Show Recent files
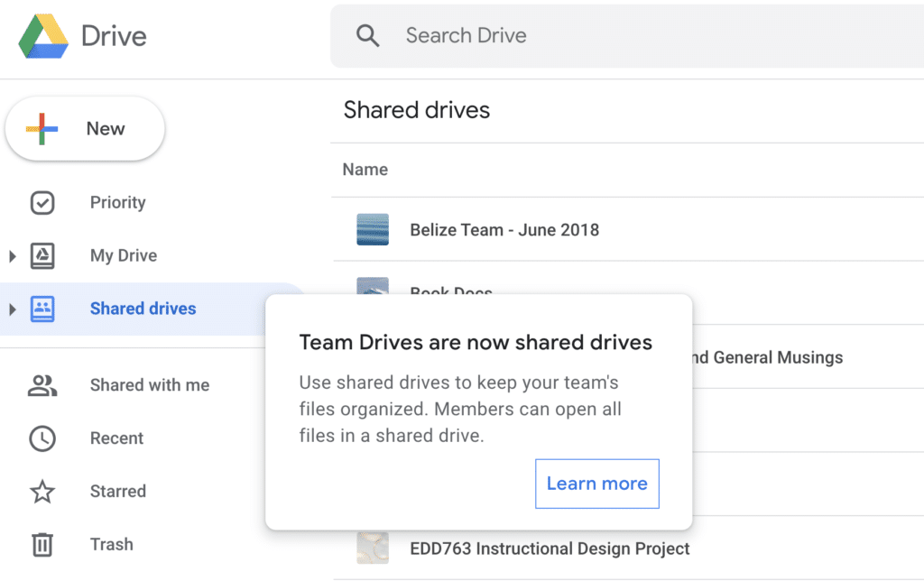Image resolution: width=924 pixels, height=581 pixels. point(116,438)
